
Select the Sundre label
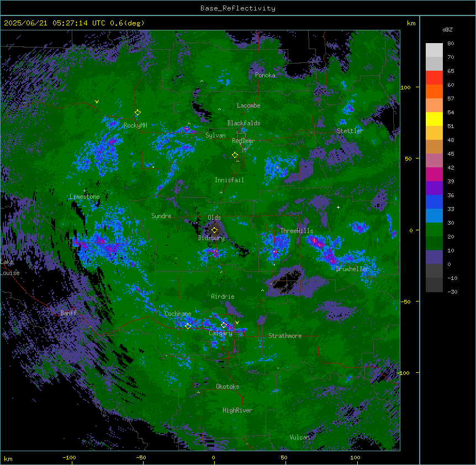point(161,216)
